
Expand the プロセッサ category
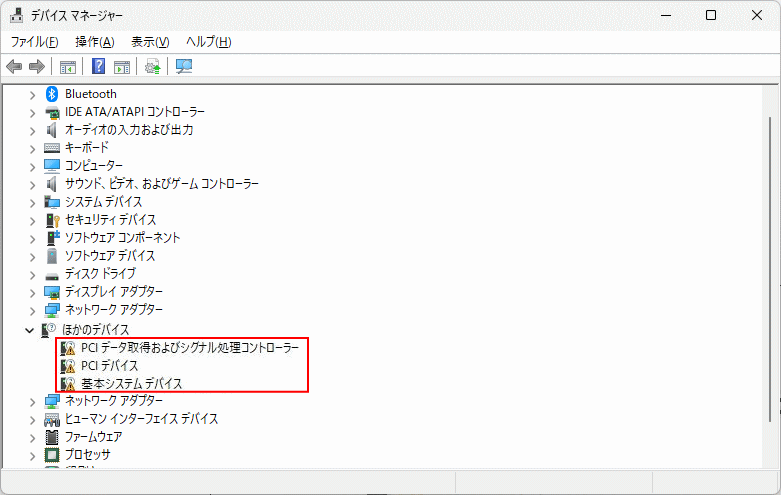click(x=32, y=456)
